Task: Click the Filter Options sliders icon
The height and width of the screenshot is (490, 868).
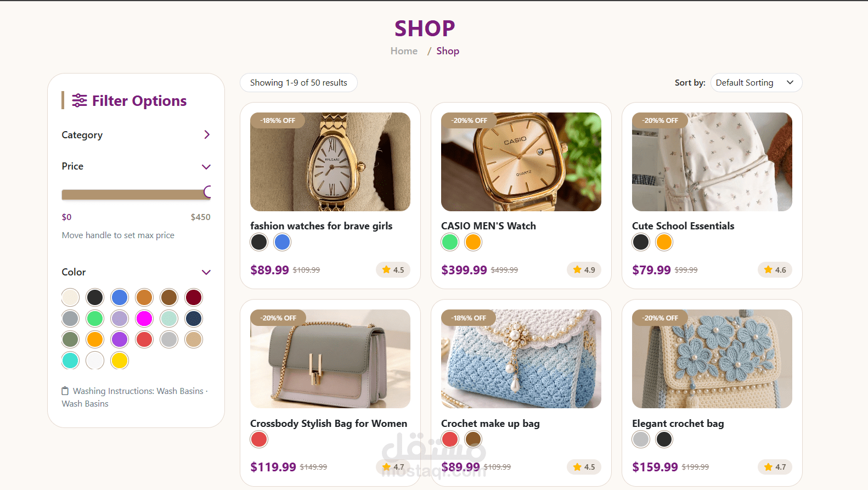Action: pyautogui.click(x=80, y=100)
